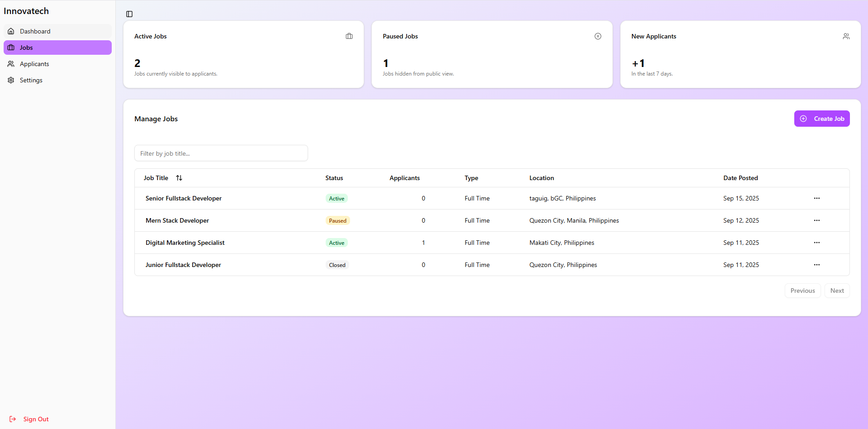Click the people icon on New Applicants card
This screenshot has height=429, width=868.
846,36
